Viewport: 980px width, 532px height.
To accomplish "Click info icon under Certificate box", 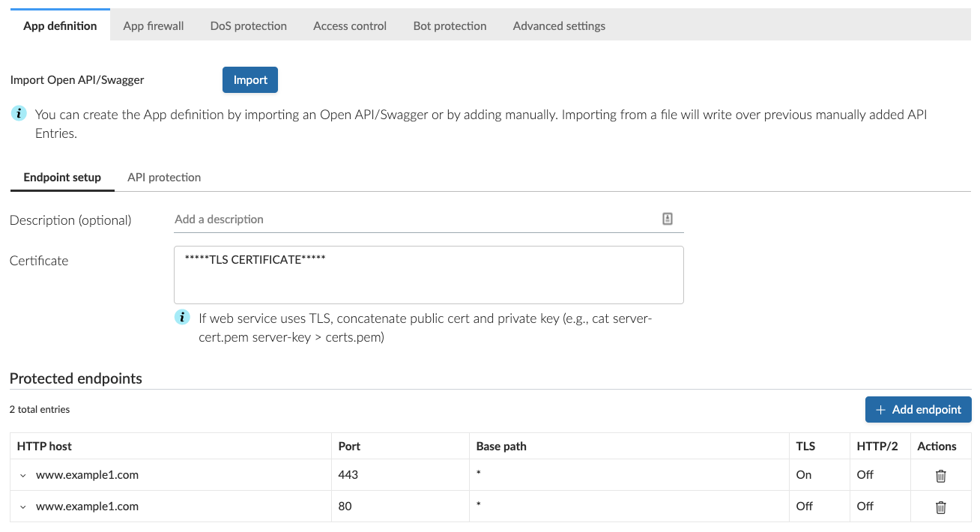I will pos(182,317).
